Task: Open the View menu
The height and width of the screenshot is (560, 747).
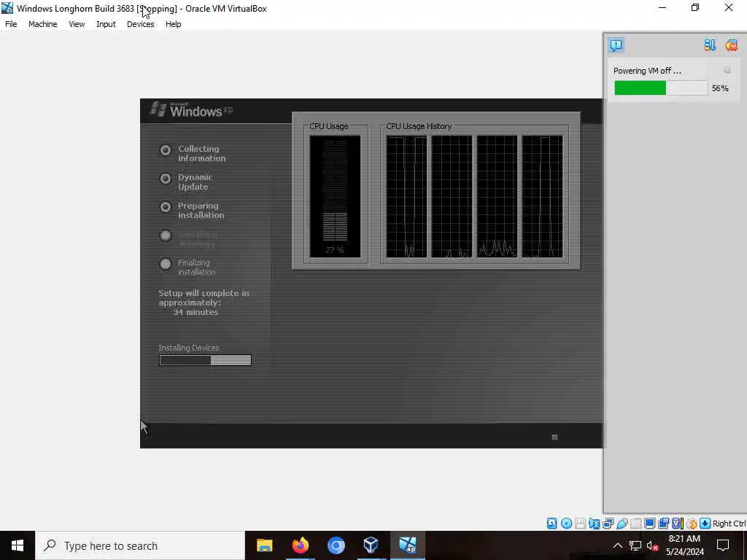Action: tap(77, 24)
